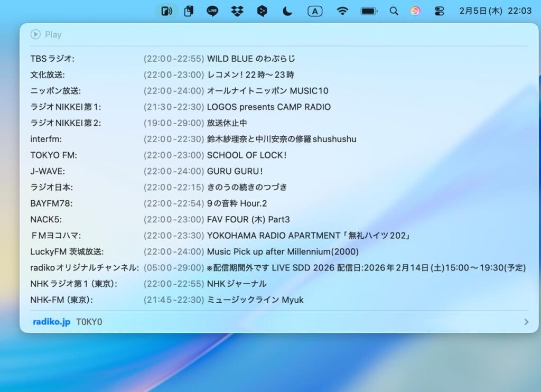
Task: Open the Wi-Fi status menu
Action: tap(343, 11)
